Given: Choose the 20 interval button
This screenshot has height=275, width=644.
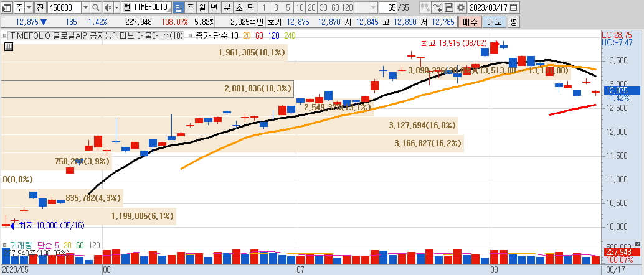Looking at the screenshot, I should [x=312, y=7].
